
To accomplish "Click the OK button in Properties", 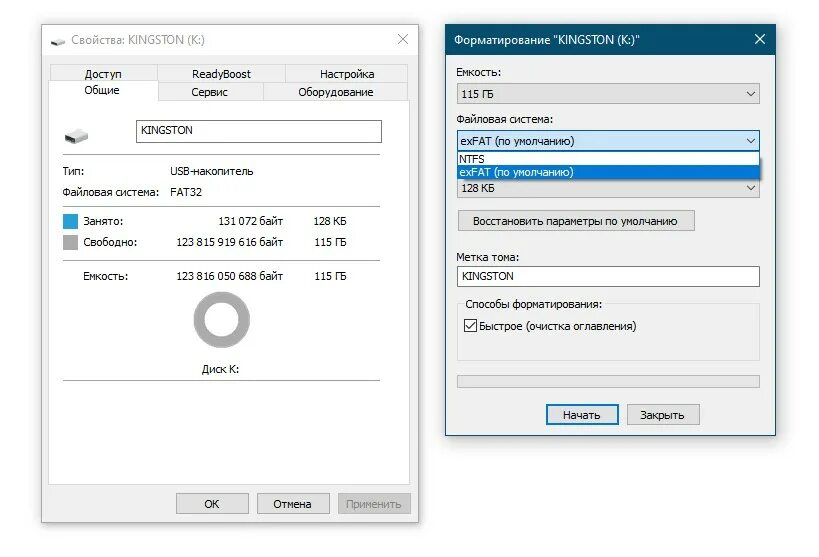I will click(212, 504).
